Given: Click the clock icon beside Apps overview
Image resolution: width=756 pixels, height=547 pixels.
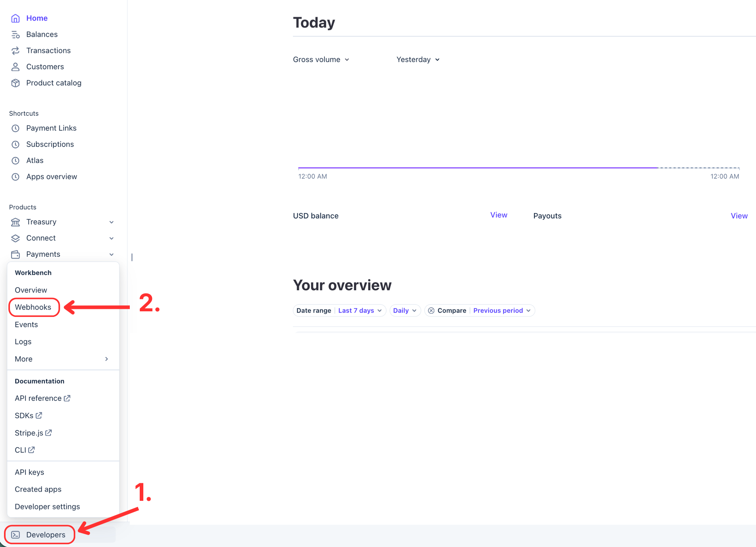Looking at the screenshot, I should point(16,177).
